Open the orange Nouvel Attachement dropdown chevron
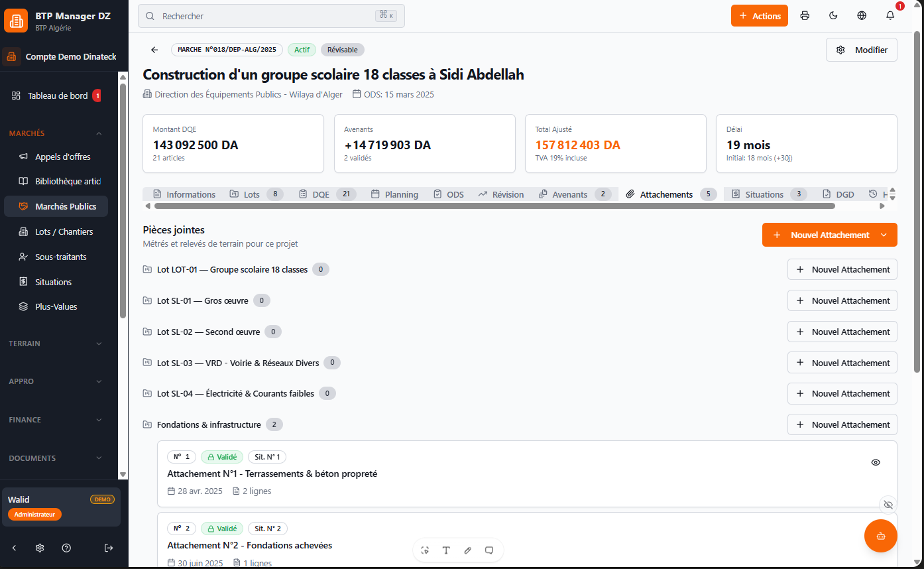 [x=884, y=235]
